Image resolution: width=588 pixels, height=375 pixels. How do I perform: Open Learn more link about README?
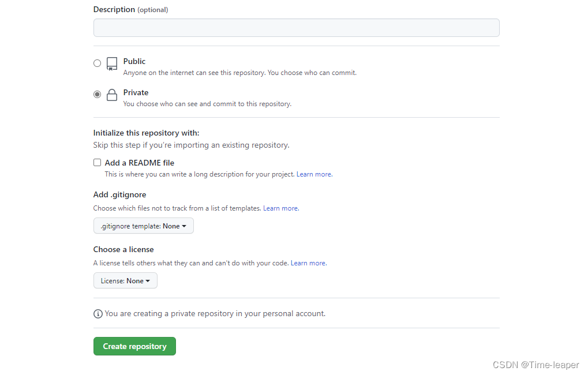tap(314, 174)
